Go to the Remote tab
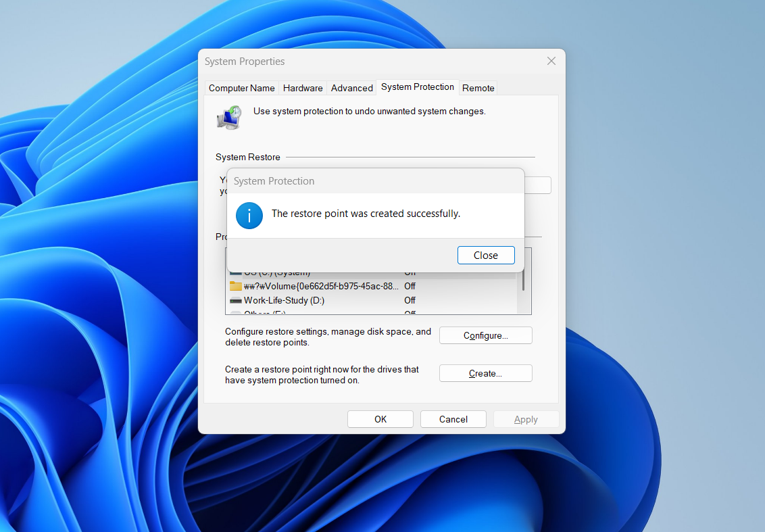 (478, 88)
